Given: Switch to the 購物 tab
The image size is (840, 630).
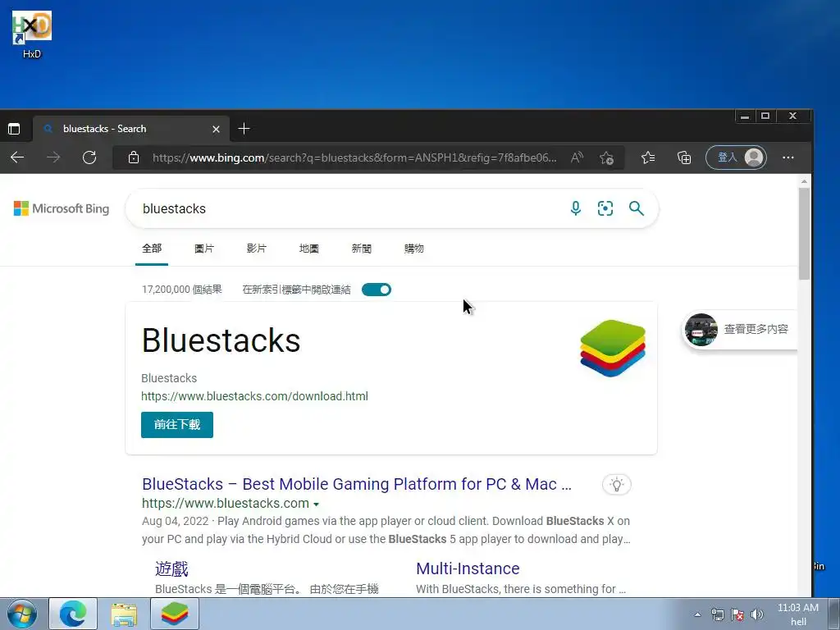Looking at the screenshot, I should coord(413,249).
